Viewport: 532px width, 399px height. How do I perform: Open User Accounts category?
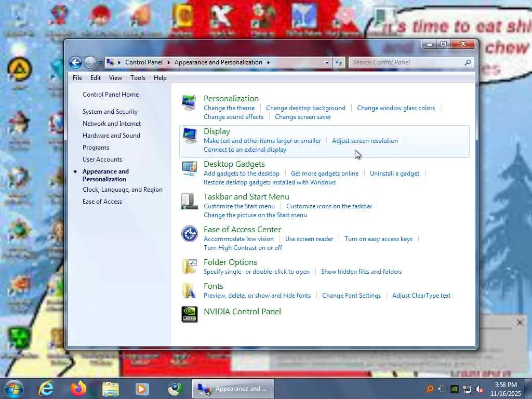click(x=102, y=159)
